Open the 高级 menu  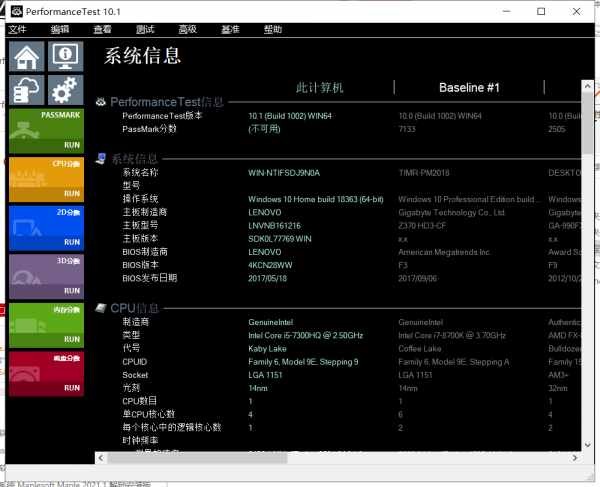point(188,29)
